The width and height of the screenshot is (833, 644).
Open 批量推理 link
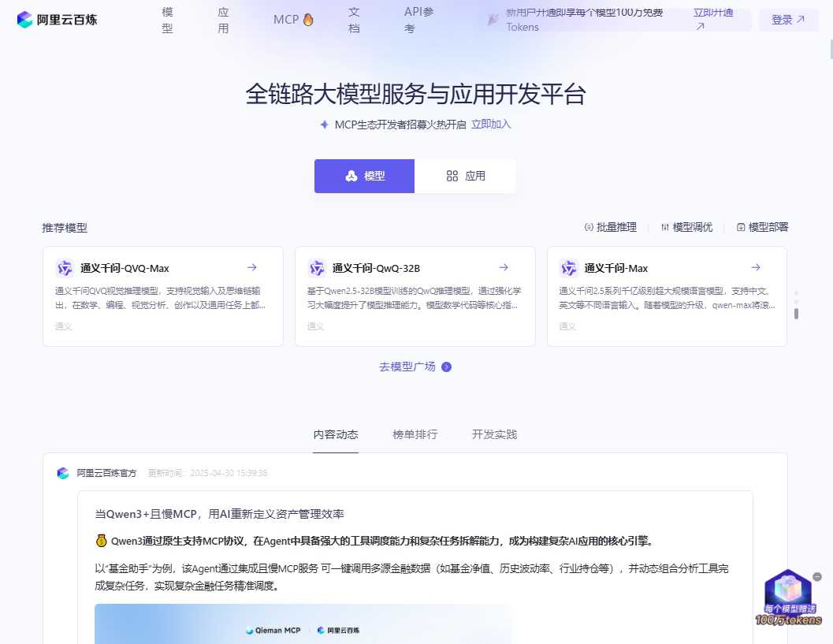611,228
